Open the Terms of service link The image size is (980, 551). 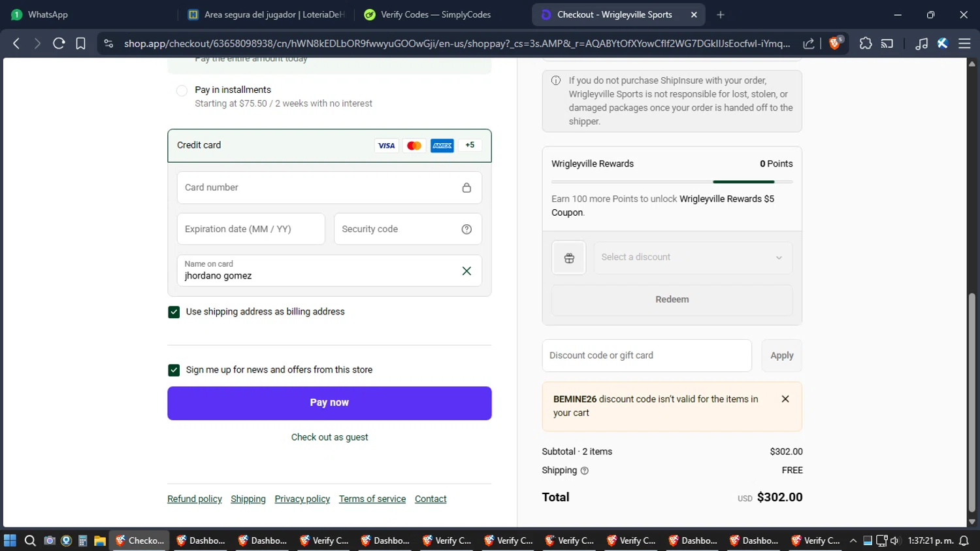[x=372, y=499]
